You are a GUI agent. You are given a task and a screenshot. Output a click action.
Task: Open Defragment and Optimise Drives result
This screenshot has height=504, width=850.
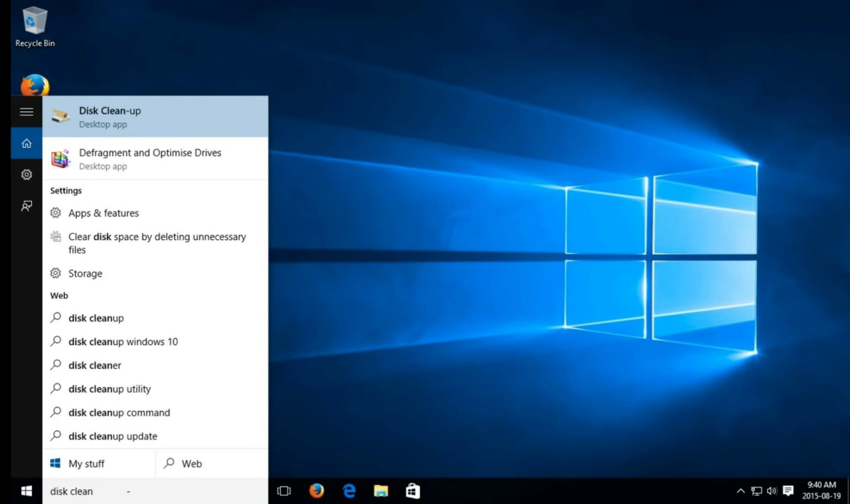coord(155,159)
